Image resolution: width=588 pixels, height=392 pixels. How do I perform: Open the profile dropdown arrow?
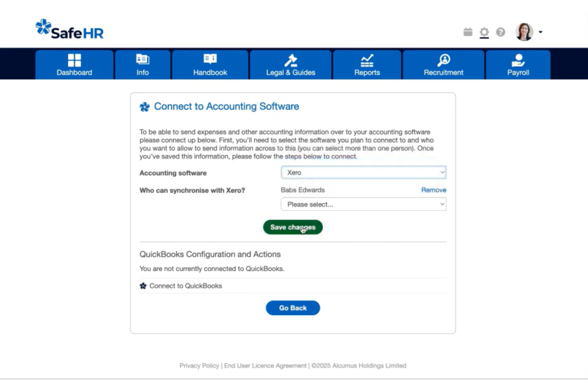point(540,32)
